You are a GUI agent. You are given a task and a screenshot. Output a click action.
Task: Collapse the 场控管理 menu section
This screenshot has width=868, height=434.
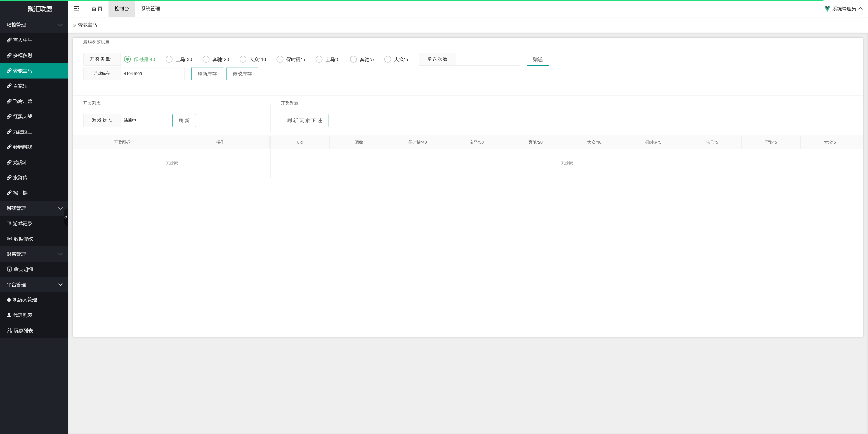(x=60, y=25)
